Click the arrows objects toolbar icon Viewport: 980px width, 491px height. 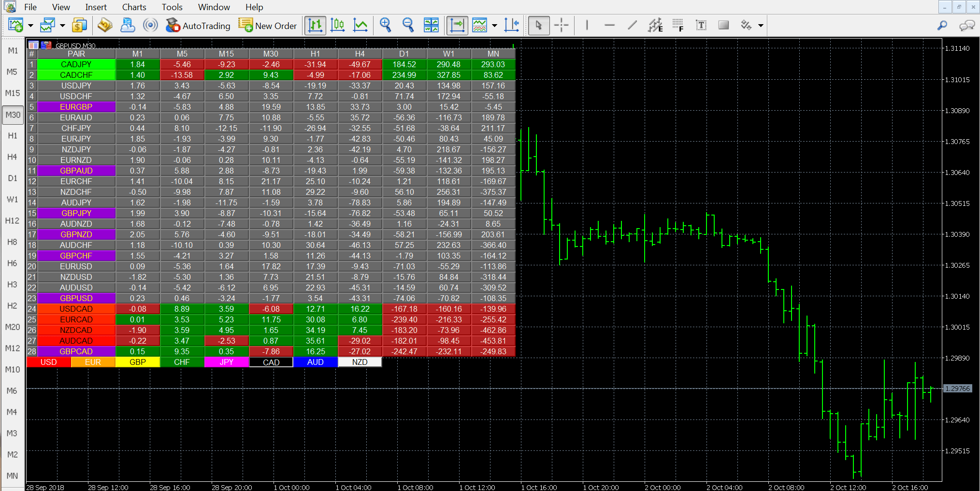click(746, 25)
